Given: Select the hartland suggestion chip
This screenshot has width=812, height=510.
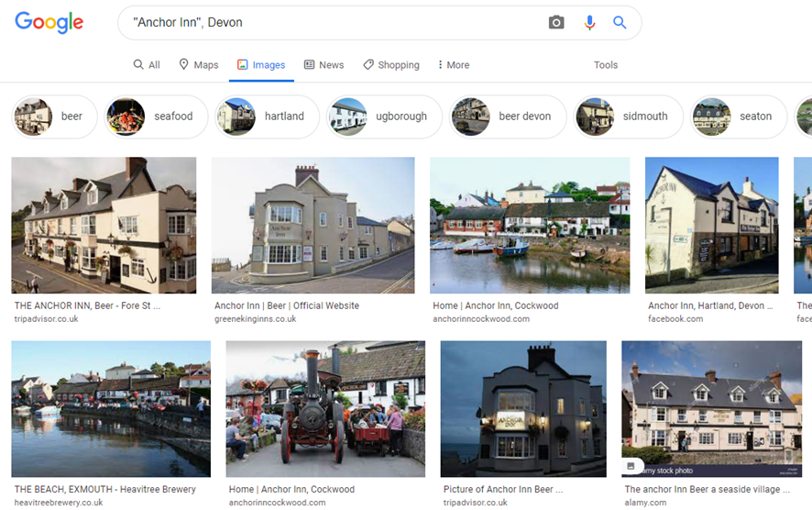Looking at the screenshot, I should (x=267, y=116).
